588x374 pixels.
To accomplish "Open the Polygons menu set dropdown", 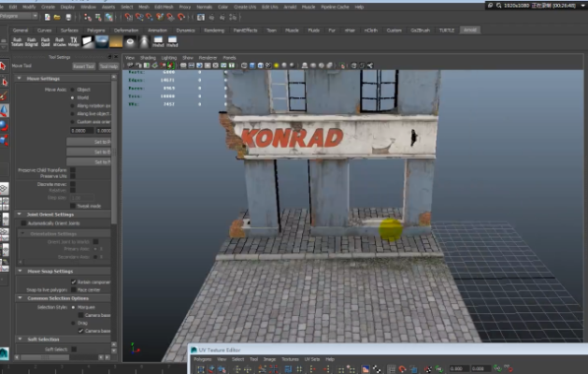I will click(19, 16).
